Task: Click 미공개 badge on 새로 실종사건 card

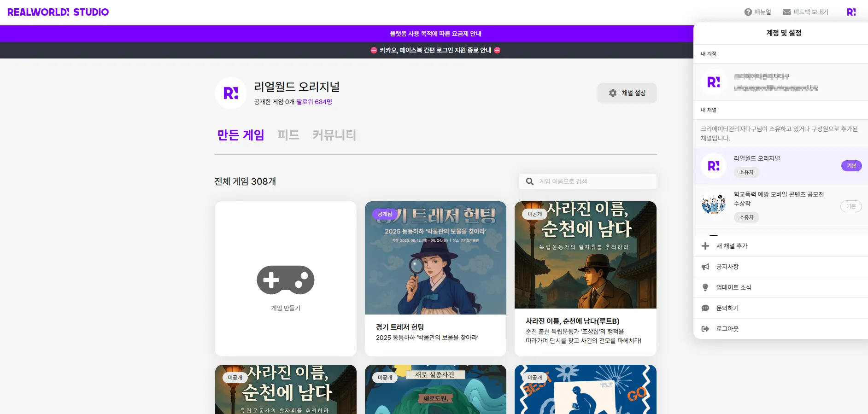Action: (x=385, y=378)
